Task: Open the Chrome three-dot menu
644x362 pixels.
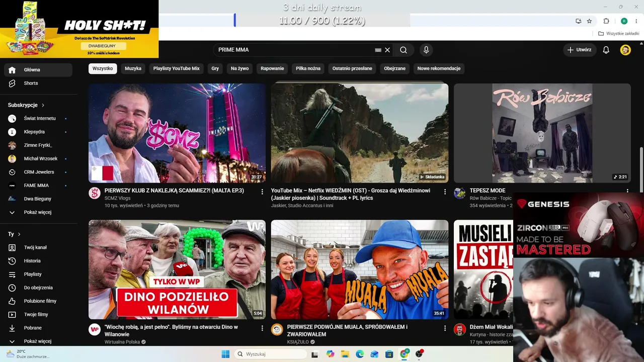Action: pyautogui.click(x=636, y=21)
